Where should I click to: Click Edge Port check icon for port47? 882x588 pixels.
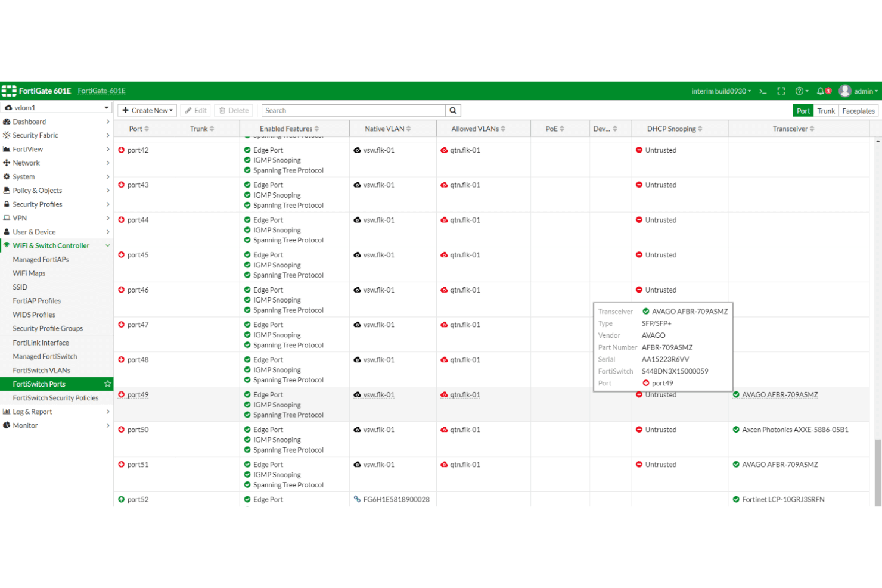247,325
